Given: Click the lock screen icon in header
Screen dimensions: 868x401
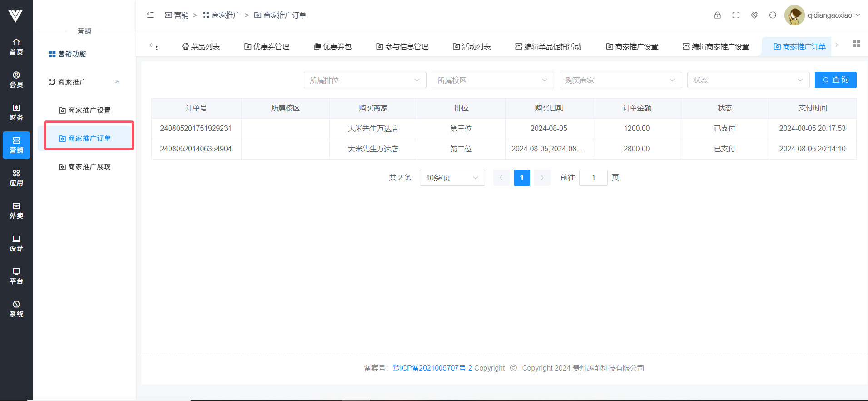Looking at the screenshot, I should [717, 15].
